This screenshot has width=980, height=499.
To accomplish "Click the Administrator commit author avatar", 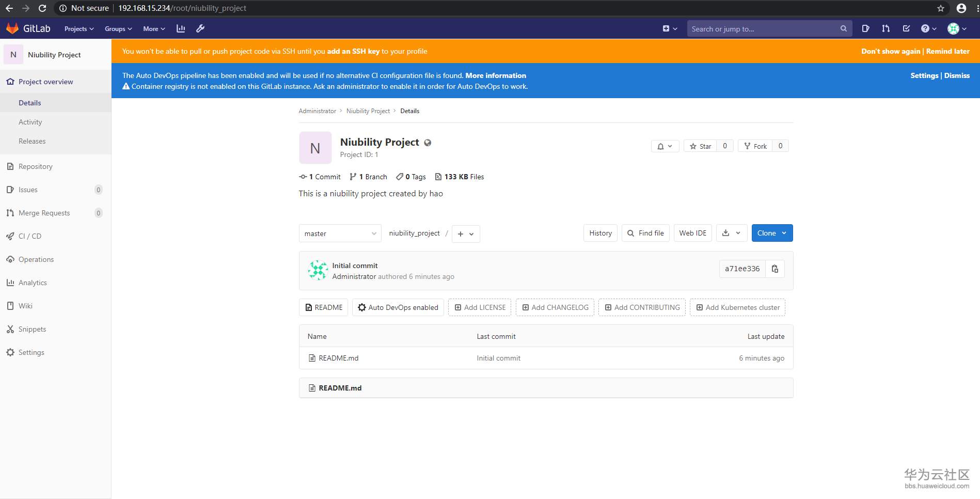I will point(318,270).
